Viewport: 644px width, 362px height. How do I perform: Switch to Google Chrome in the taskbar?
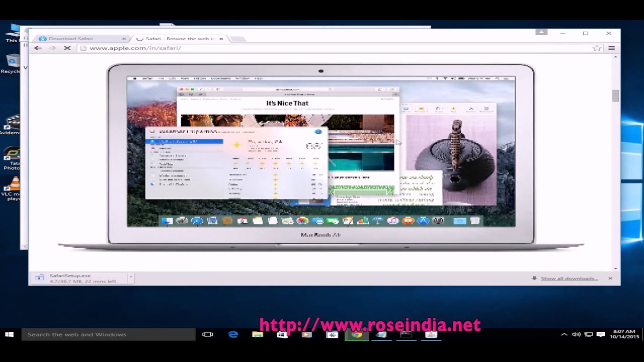(x=357, y=334)
